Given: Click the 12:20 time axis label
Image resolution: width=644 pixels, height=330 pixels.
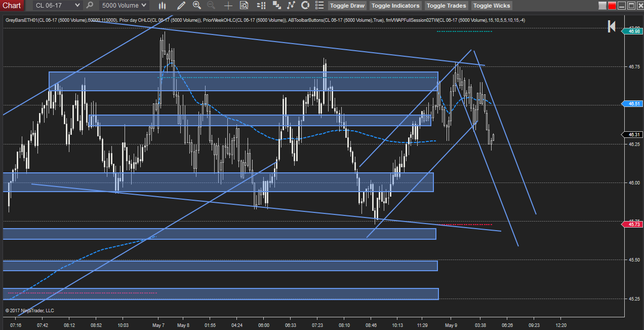Looking at the screenshot, I should coord(561,325).
